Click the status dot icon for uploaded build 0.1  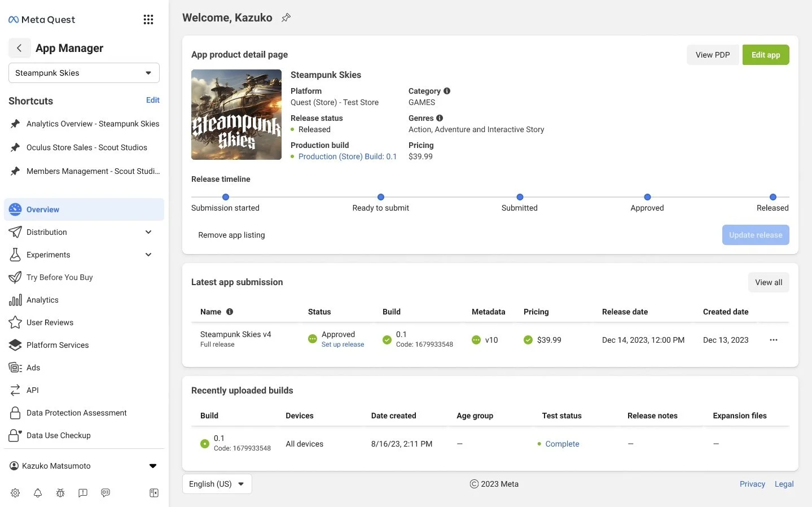[205, 444]
